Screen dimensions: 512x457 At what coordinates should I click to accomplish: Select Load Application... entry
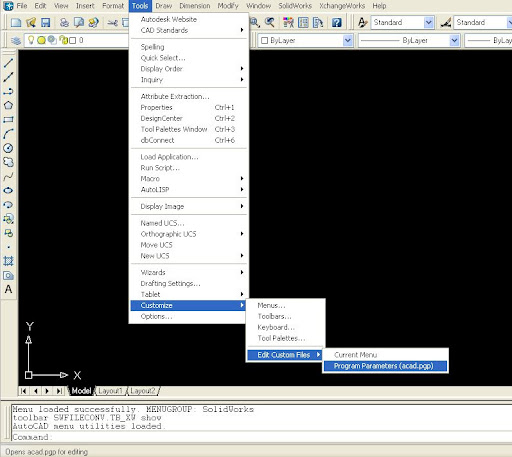(189, 157)
